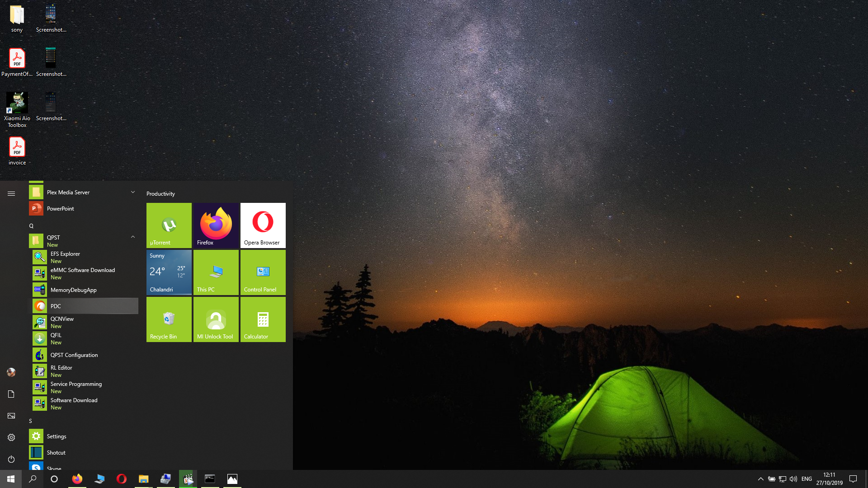Viewport: 868px width, 488px height.
Task: Open QPST Configuration in the app list
Action: pos(74,355)
